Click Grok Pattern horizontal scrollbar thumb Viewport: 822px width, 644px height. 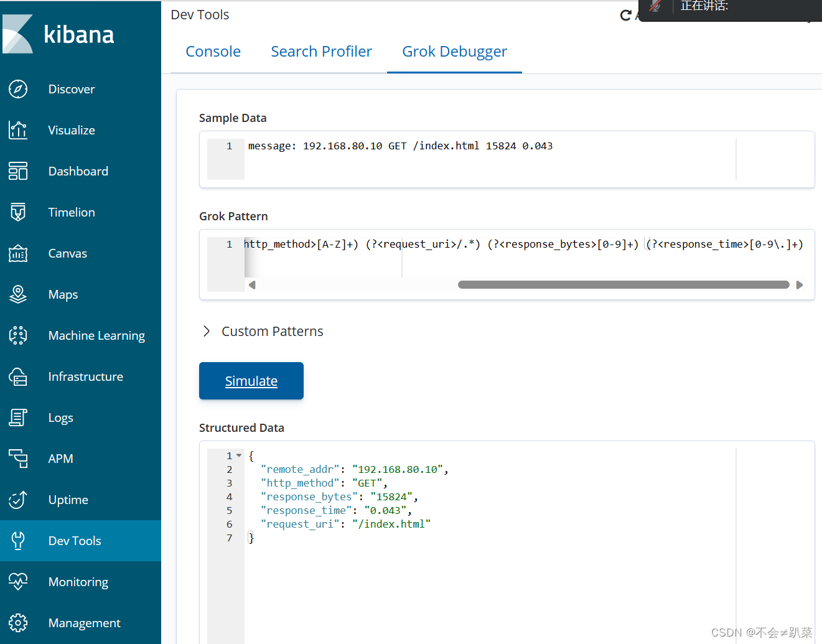(x=624, y=285)
